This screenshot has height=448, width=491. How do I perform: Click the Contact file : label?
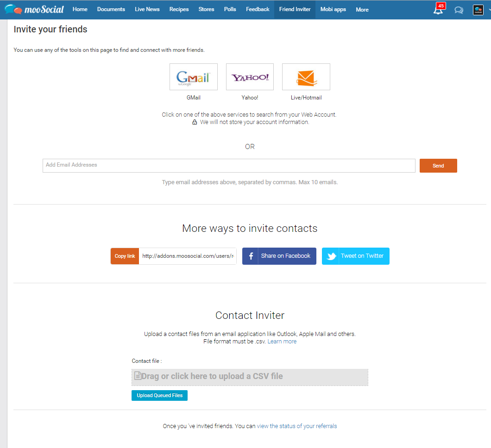(147, 361)
